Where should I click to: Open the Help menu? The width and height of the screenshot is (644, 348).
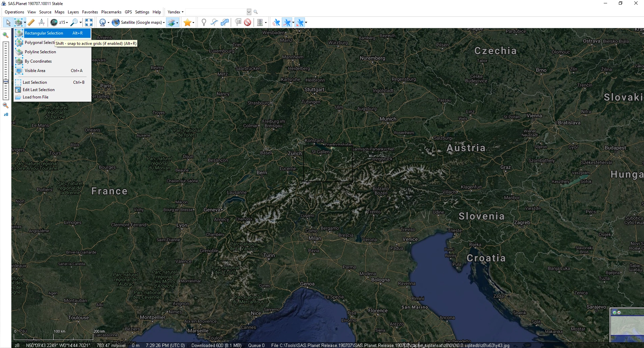tap(157, 12)
